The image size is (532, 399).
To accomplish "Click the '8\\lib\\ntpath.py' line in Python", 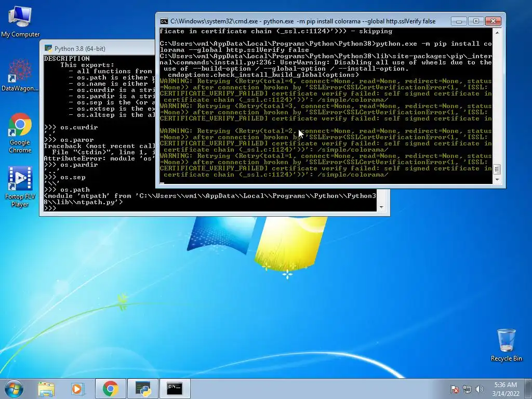I will click(84, 202).
